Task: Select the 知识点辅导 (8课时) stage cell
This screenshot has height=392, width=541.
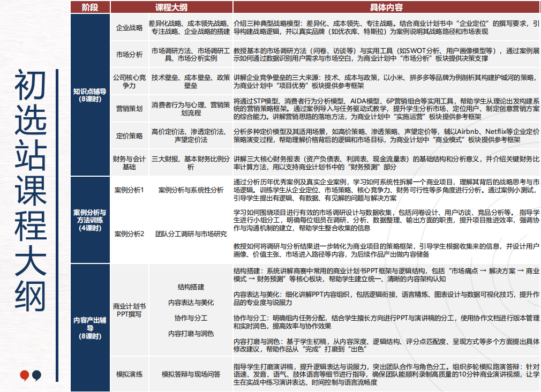Action: click(x=90, y=95)
